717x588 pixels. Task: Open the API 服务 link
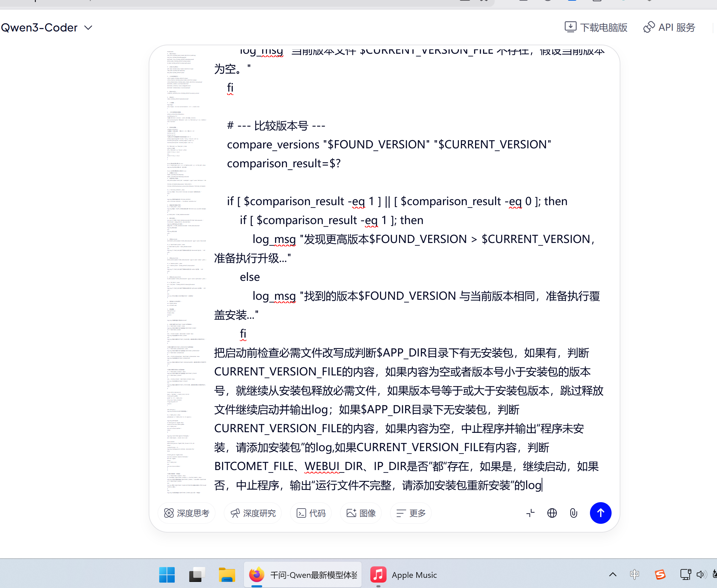tap(669, 27)
